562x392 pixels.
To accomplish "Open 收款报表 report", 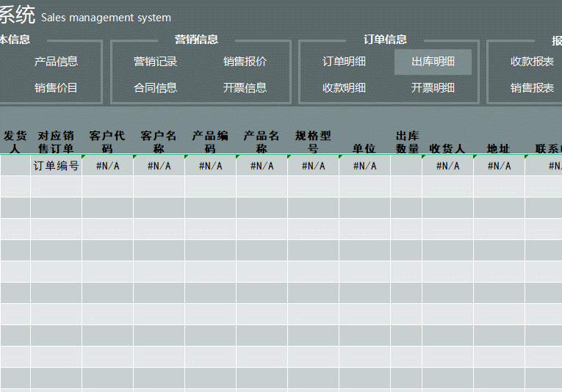I will coord(533,62).
